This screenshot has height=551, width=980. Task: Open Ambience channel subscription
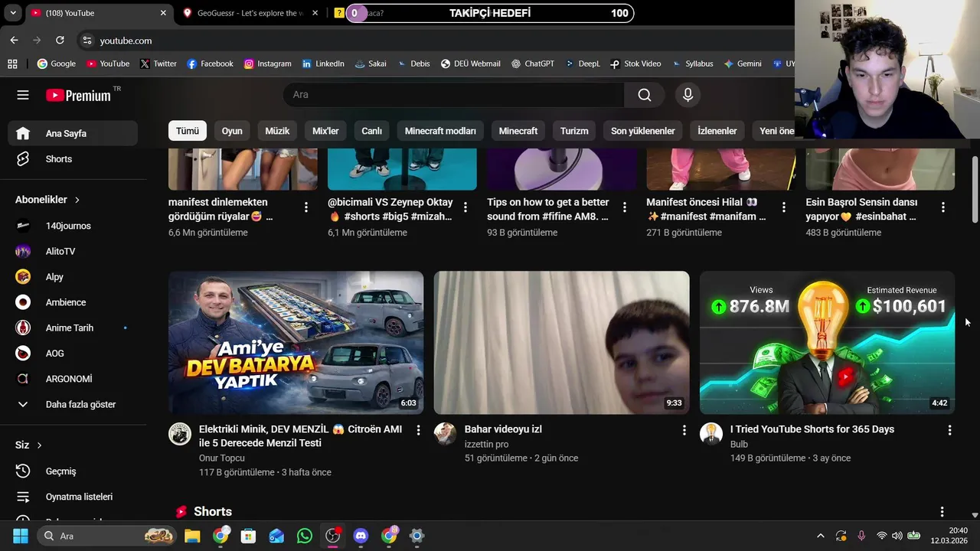pyautogui.click(x=73, y=302)
